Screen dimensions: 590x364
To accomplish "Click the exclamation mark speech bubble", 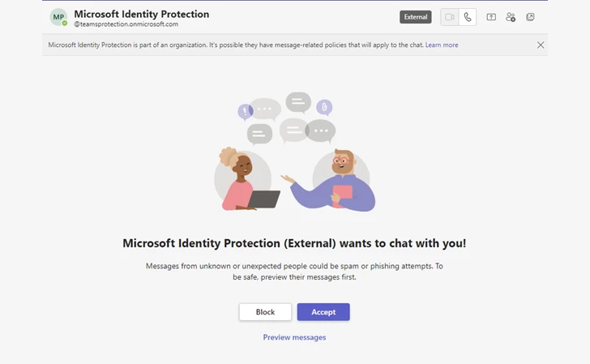I will 246,111.
